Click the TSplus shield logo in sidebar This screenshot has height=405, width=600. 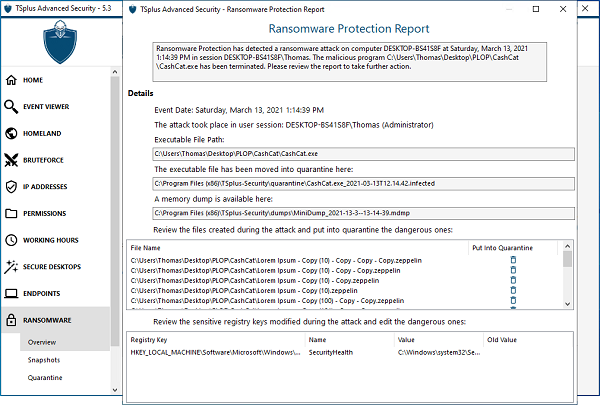60,42
